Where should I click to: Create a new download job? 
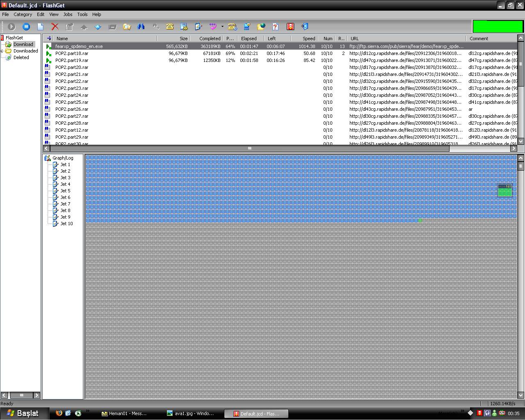pyautogui.click(x=40, y=27)
